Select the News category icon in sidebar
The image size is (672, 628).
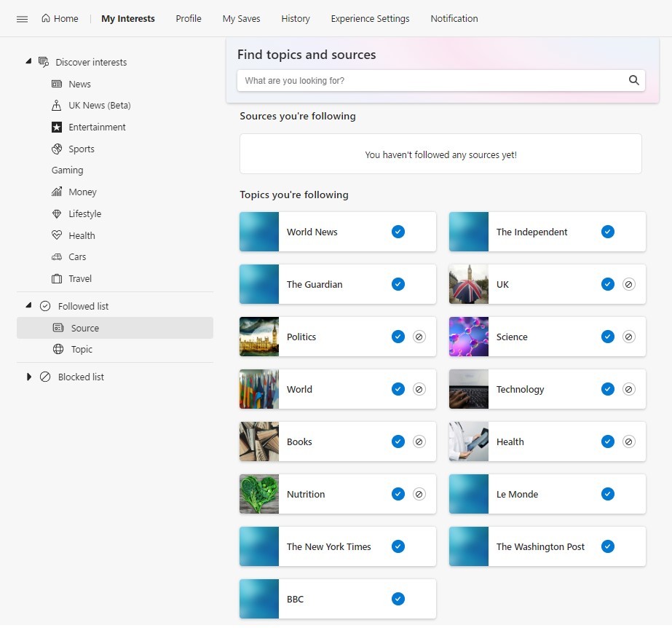(57, 84)
